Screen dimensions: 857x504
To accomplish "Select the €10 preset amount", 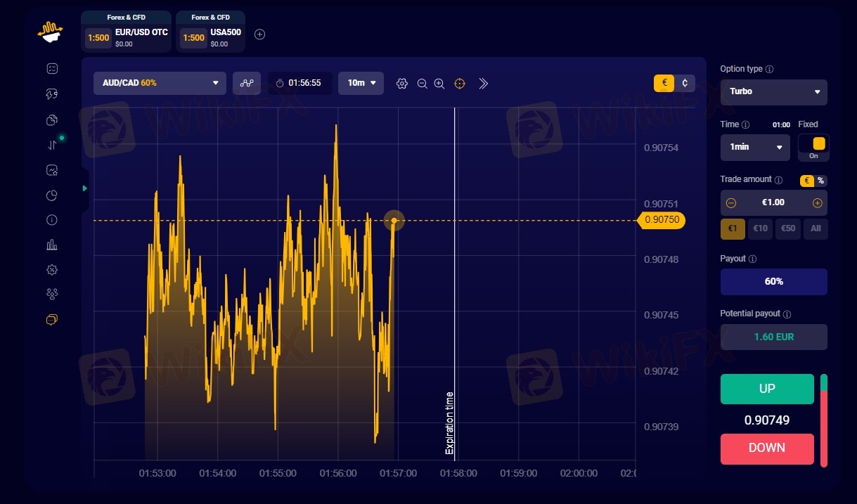I will click(x=760, y=228).
